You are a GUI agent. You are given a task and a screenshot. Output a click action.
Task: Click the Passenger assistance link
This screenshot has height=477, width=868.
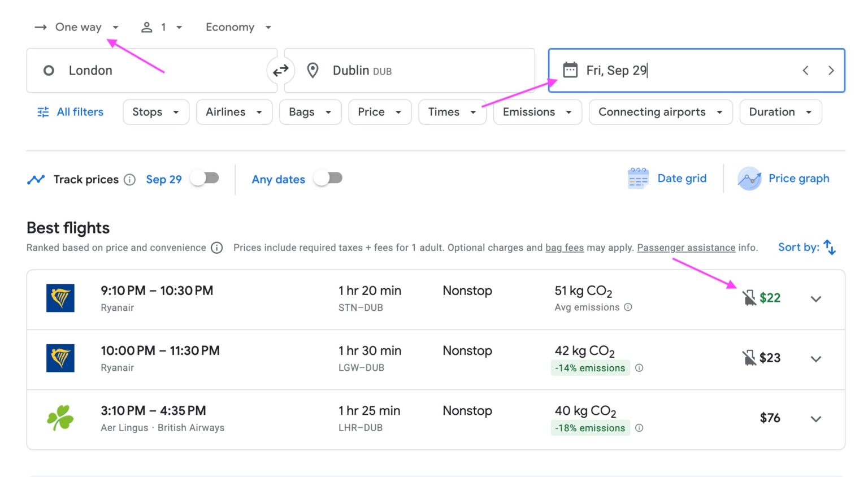pyautogui.click(x=686, y=248)
